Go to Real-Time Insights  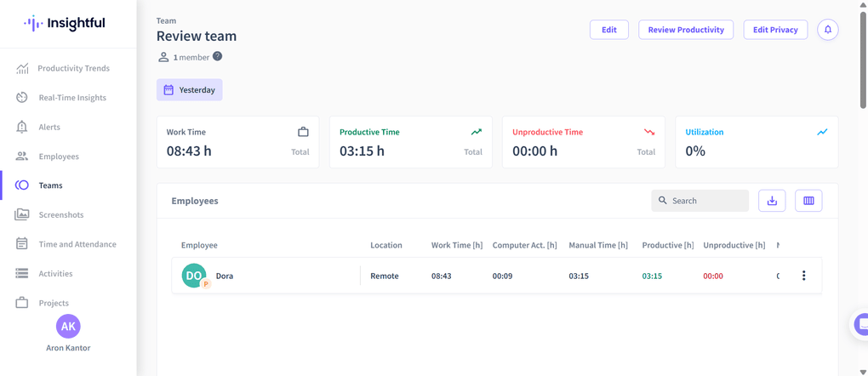coord(72,98)
